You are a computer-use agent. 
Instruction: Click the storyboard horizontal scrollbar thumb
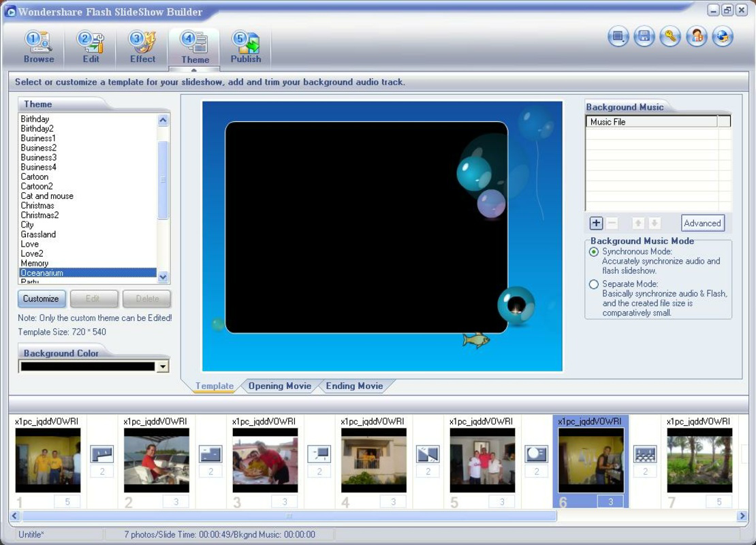[x=289, y=516]
